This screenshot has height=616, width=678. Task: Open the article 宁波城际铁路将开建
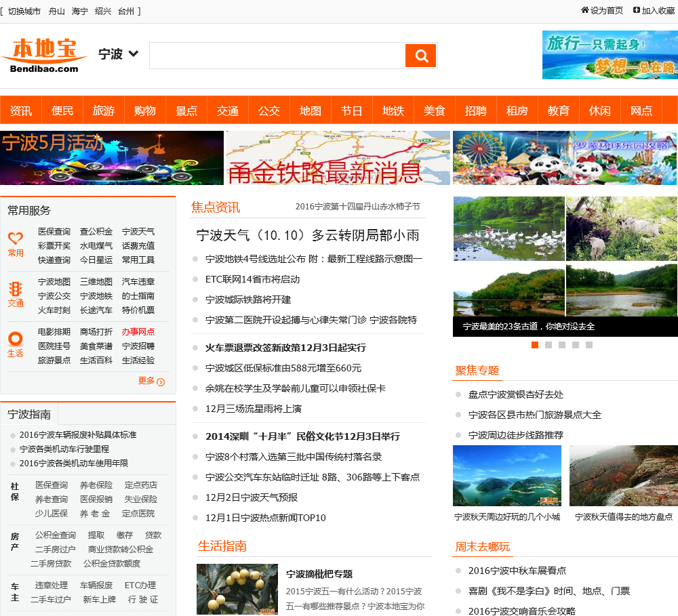(247, 300)
